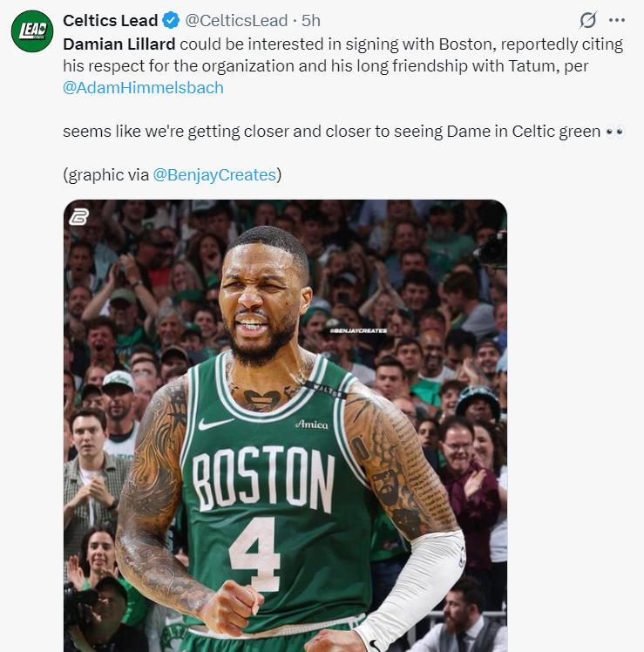Click the Amica sponsor patch on jersey
The width and height of the screenshot is (644, 652).
[x=311, y=424]
